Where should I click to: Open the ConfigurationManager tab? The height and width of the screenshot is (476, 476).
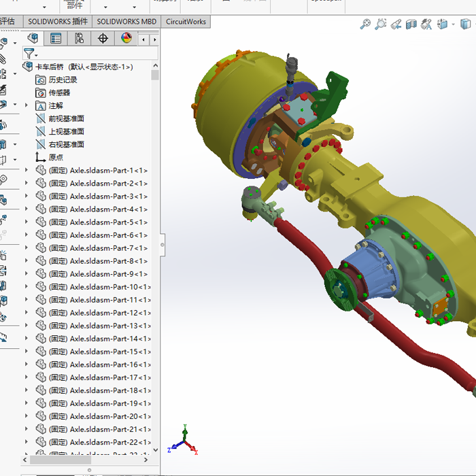80,39
